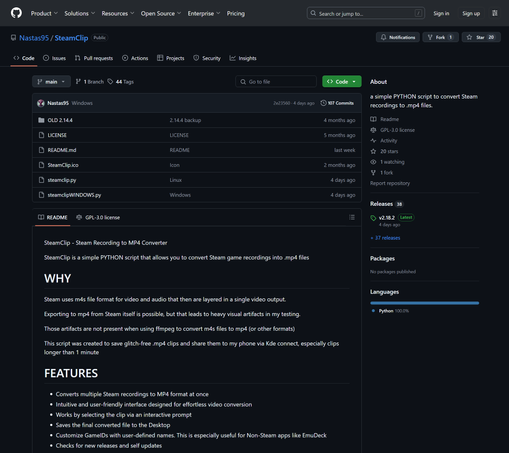Image resolution: width=509 pixels, height=453 pixels.
Task: Click the GPL-3.0 license link in About
Action: point(392,130)
